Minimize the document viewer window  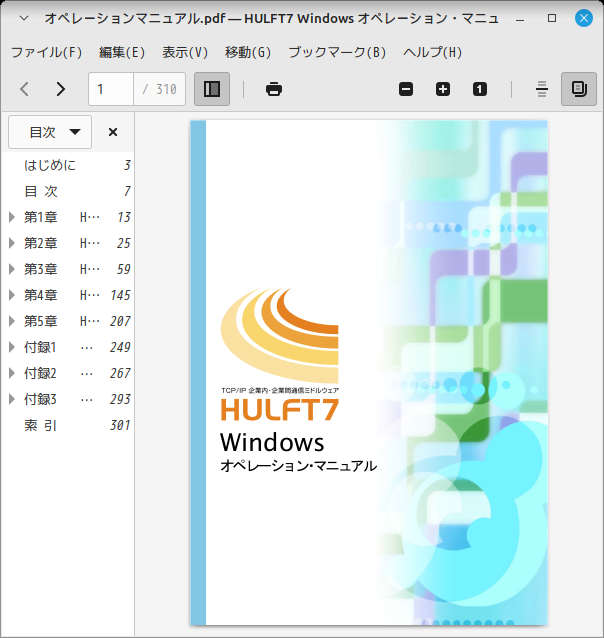click(x=520, y=19)
